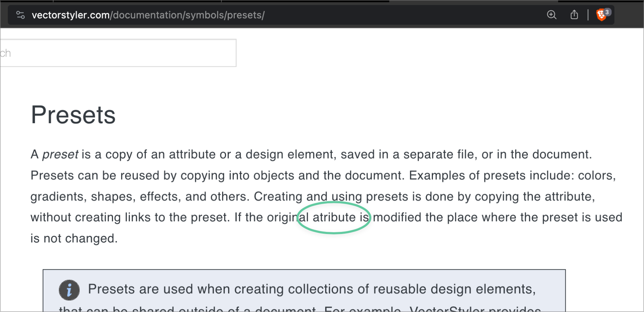Image resolution: width=644 pixels, height=312 pixels.
Task: Open the Brave Shields lion icon
Action: click(x=601, y=15)
